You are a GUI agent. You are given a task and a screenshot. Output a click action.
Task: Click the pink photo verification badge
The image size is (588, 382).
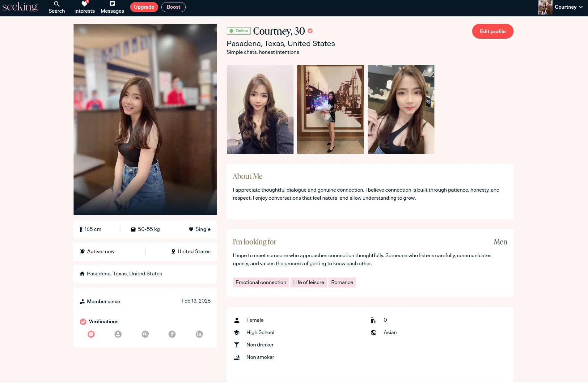click(91, 334)
